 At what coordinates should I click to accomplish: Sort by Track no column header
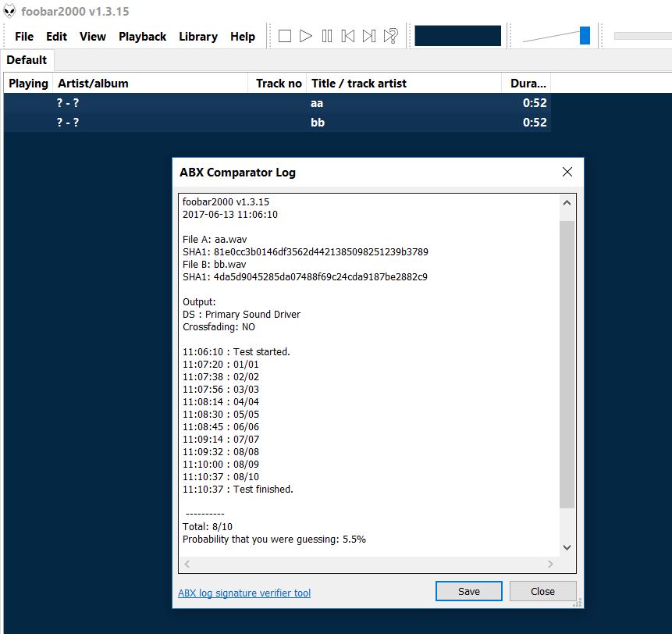[x=277, y=84]
